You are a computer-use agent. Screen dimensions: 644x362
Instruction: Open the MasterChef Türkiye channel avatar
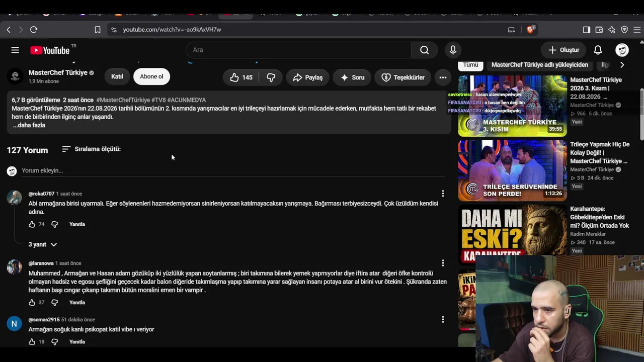pos(15,76)
